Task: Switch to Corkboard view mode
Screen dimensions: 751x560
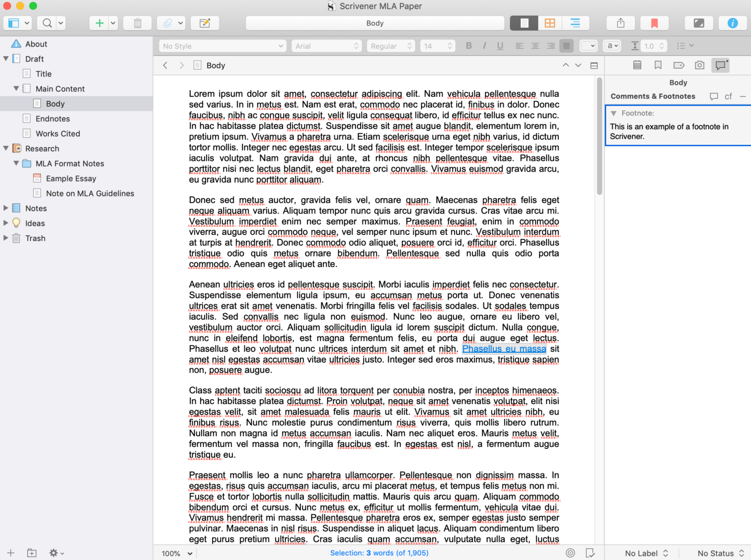Action: coord(550,22)
